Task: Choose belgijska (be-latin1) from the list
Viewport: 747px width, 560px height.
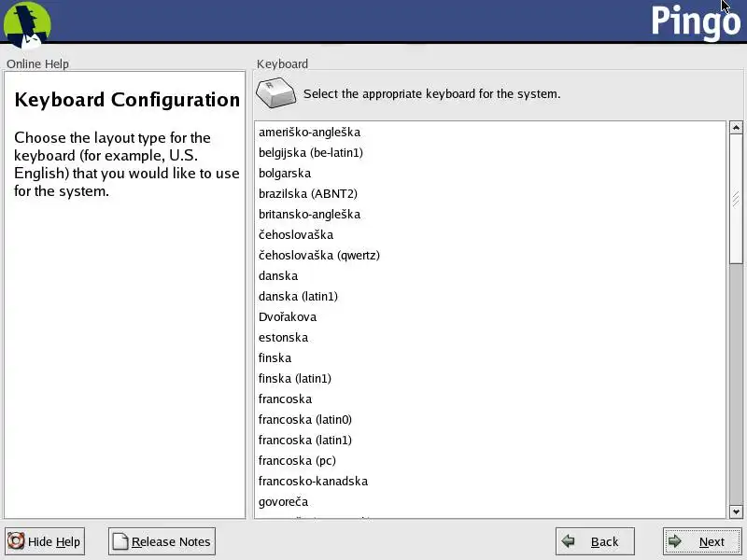Action: [311, 153]
